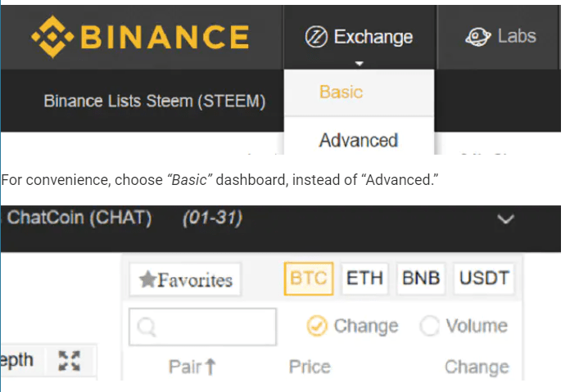Select the Volume radio option
This screenshot has height=392, width=588.
click(429, 326)
